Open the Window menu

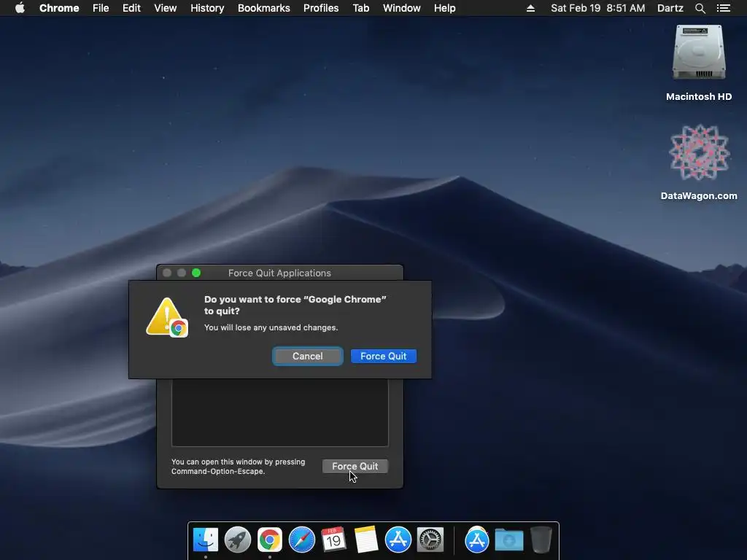402,8
